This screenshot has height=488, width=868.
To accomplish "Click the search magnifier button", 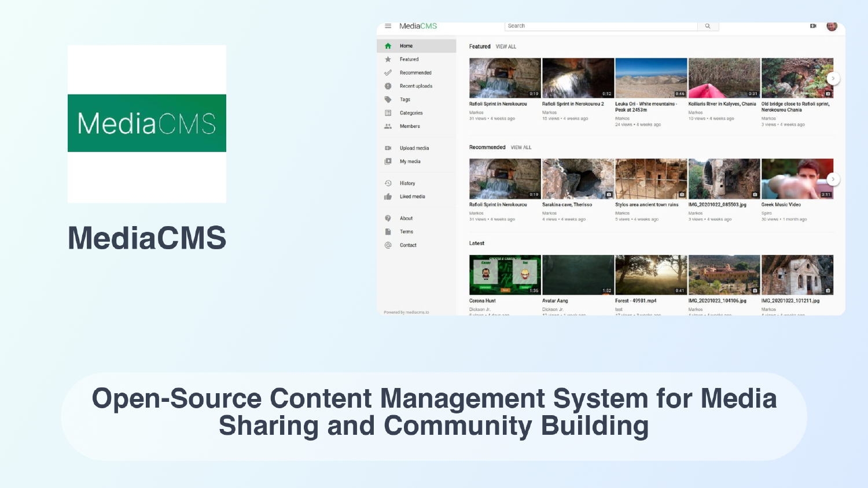I will pyautogui.click(x=707, y=25).
